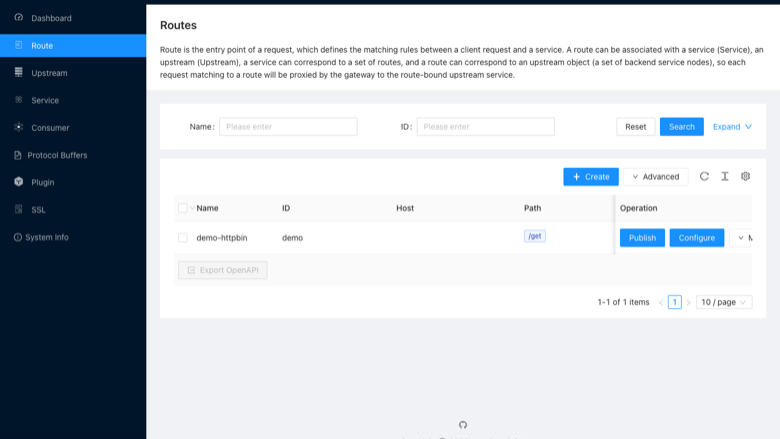Screen dimensions: 780x439
Task: Click the Plugin cube icon
Action: coord(18,182)
